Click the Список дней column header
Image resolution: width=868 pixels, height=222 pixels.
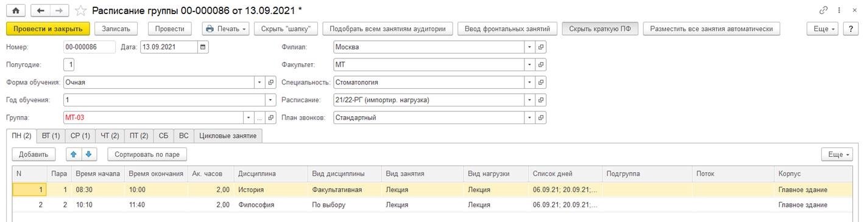[x=565, y=173]
